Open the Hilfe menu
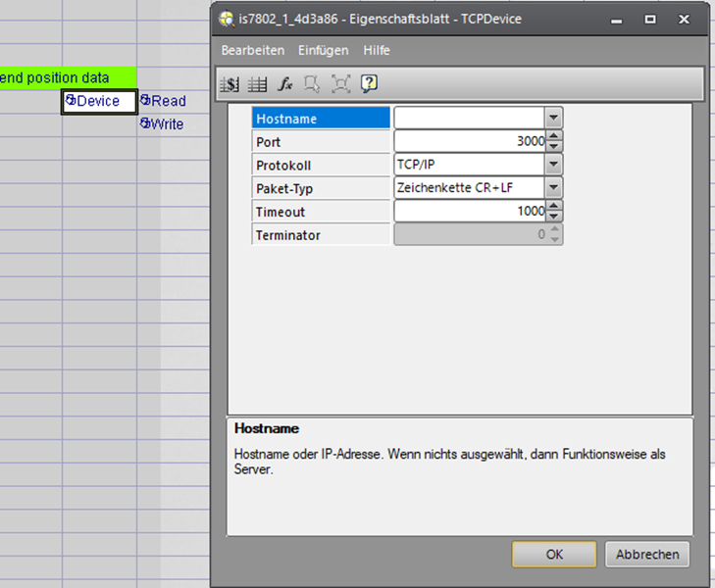715x588 pixels. (377, 50)
